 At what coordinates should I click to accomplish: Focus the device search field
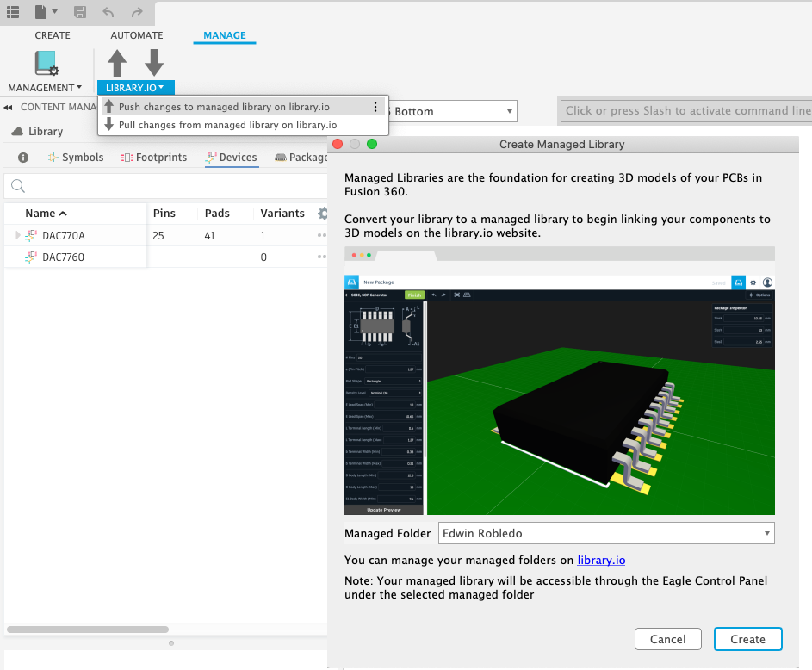165,186
